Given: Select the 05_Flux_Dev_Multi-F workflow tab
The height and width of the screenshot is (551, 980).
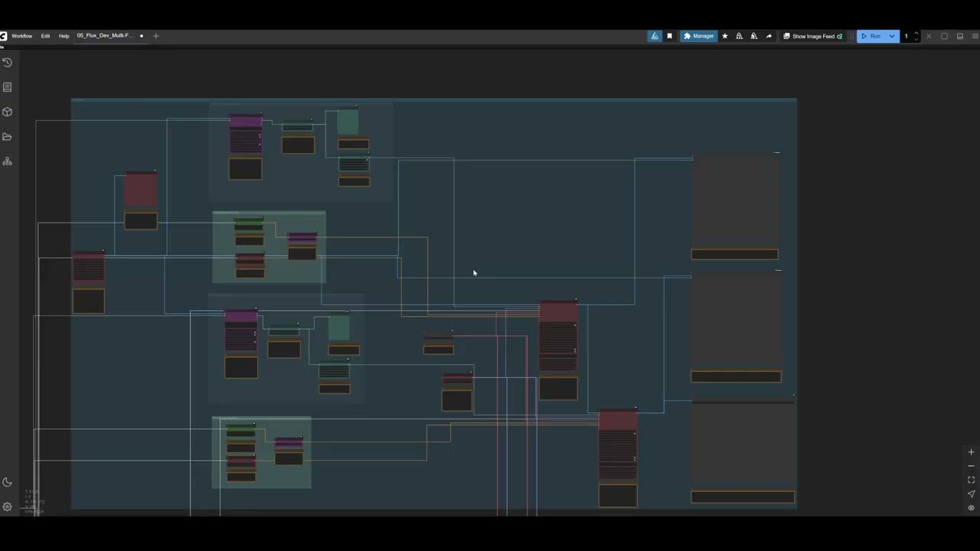Looking at the screenshot, I should (106, 36).
